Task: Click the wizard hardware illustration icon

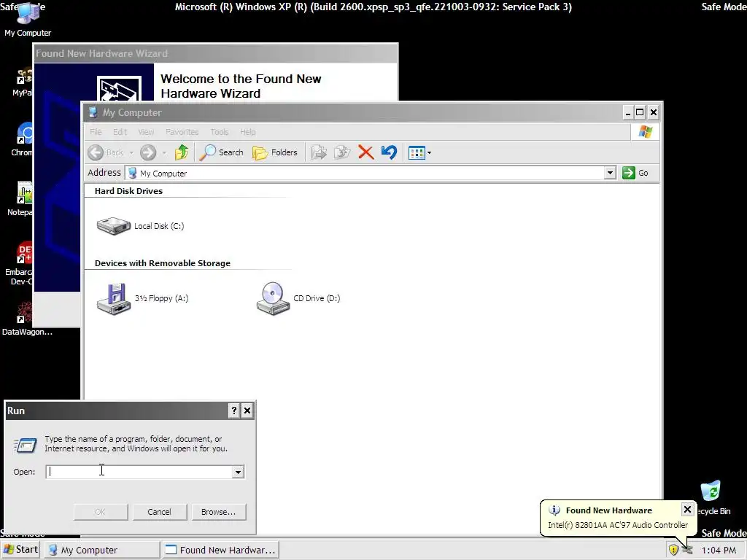Action: [x=119, y=88]
